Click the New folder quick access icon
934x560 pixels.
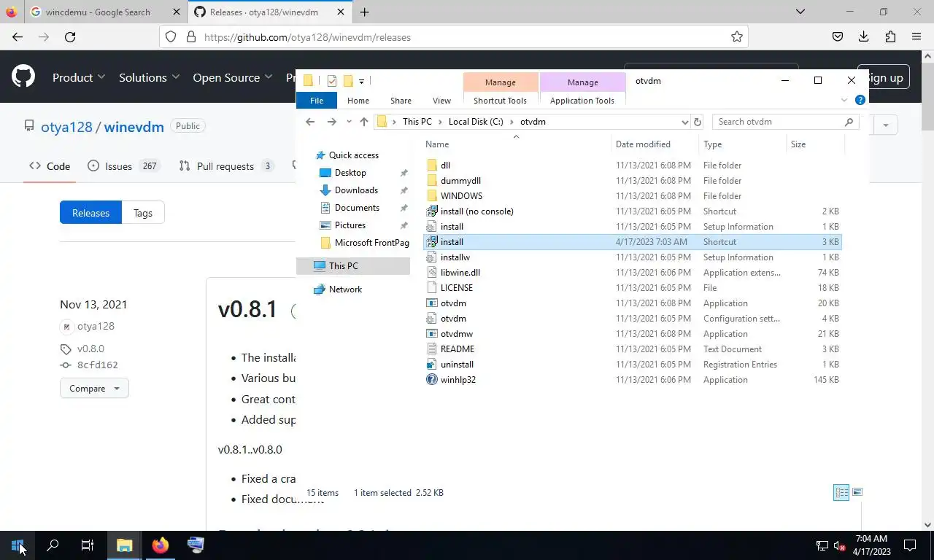[x=348, y=81]
